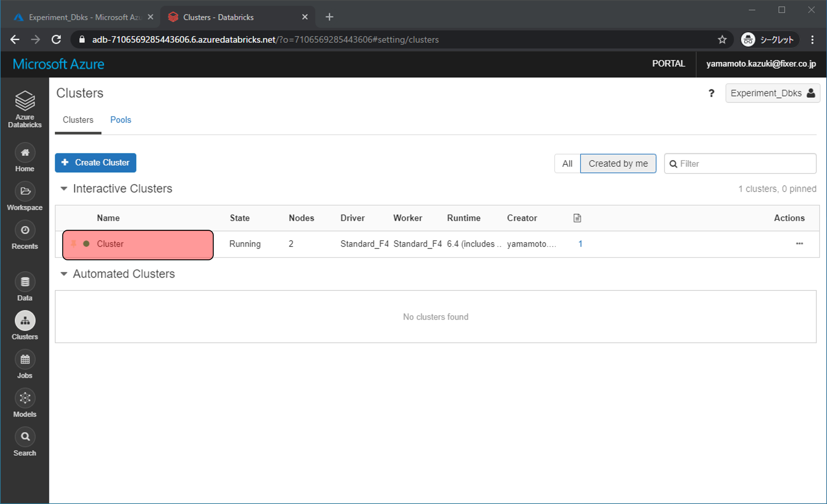
Task: Click the Create Cluster button
Action: [x=95, y=163]
